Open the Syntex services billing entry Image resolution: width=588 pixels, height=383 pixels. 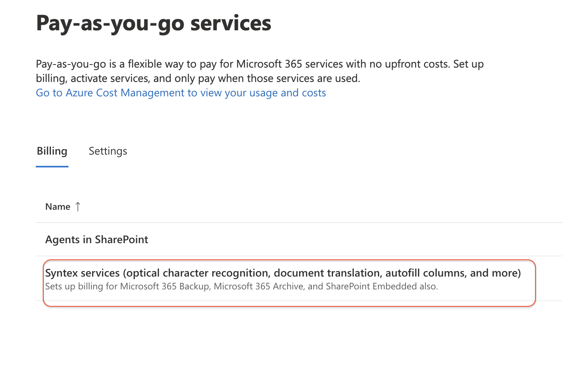pyautogui.click(x=283, y=273)
